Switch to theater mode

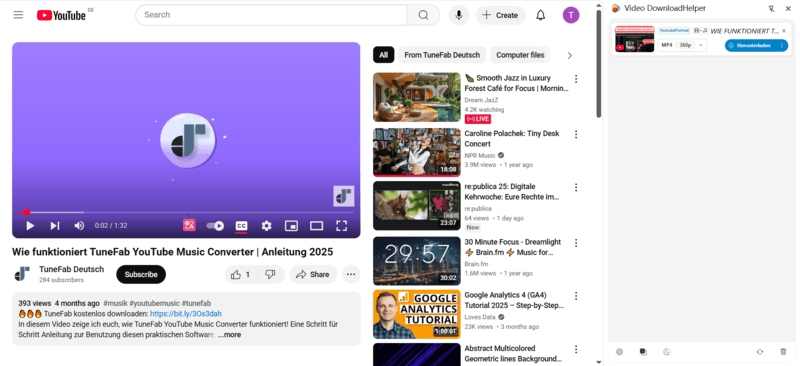pyautogui.click(x=316, y=226)
